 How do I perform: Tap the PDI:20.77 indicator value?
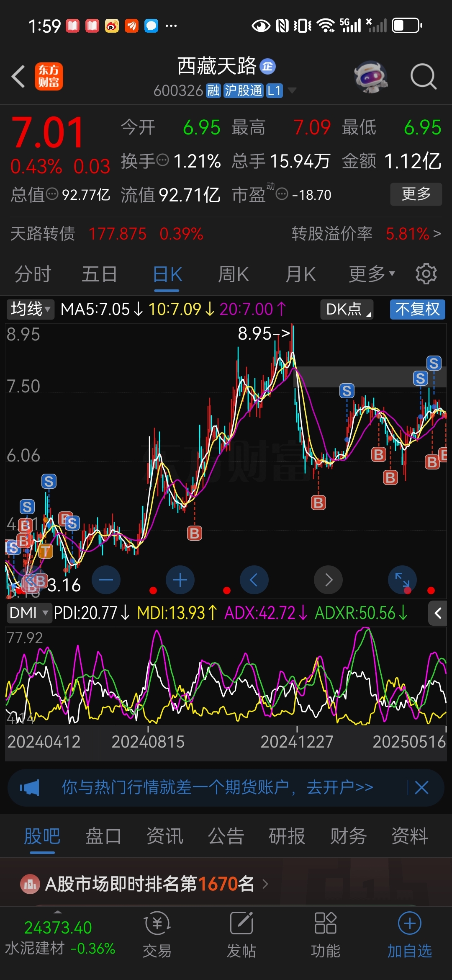click(x=91, y=613)
